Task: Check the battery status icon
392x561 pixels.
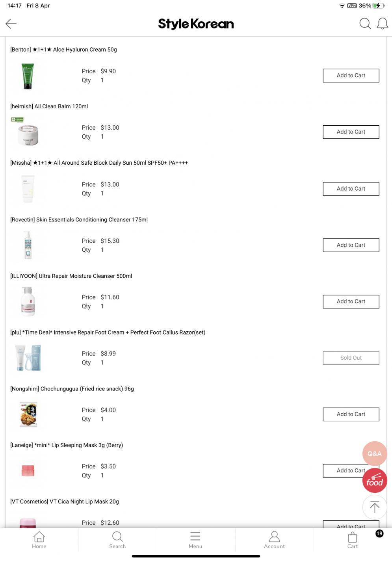Action: tap(378, 6)
